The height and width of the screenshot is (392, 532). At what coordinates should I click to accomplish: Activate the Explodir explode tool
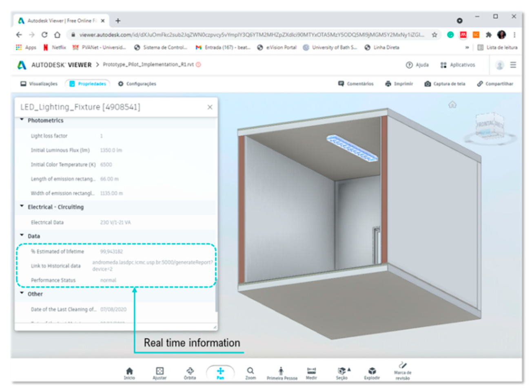pyautogui.click(x=372, y=371)
